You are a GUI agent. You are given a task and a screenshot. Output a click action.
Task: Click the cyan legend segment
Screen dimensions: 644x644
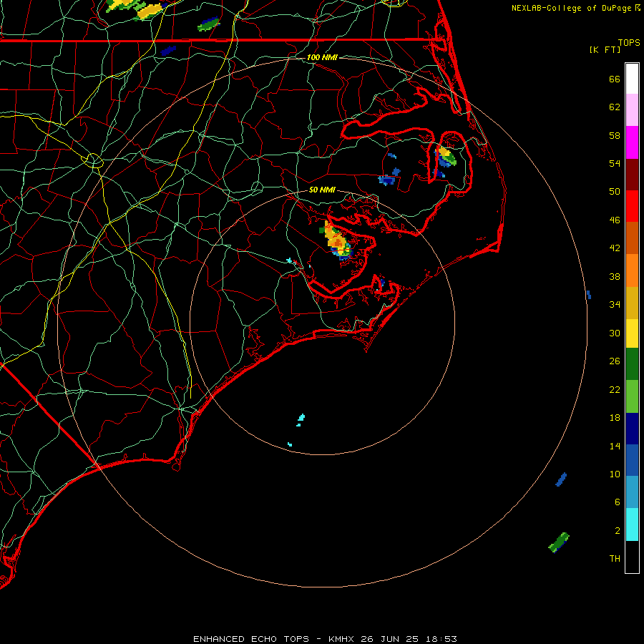click(632, 524)
